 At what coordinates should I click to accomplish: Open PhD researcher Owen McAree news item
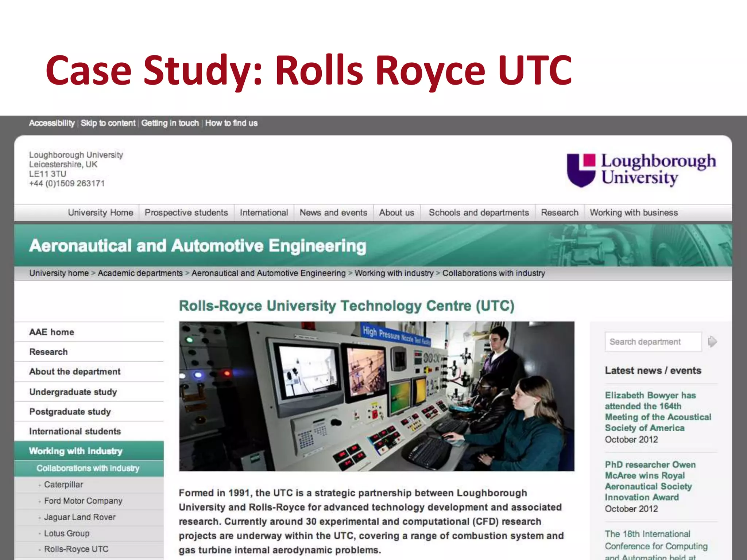[650, 481]
